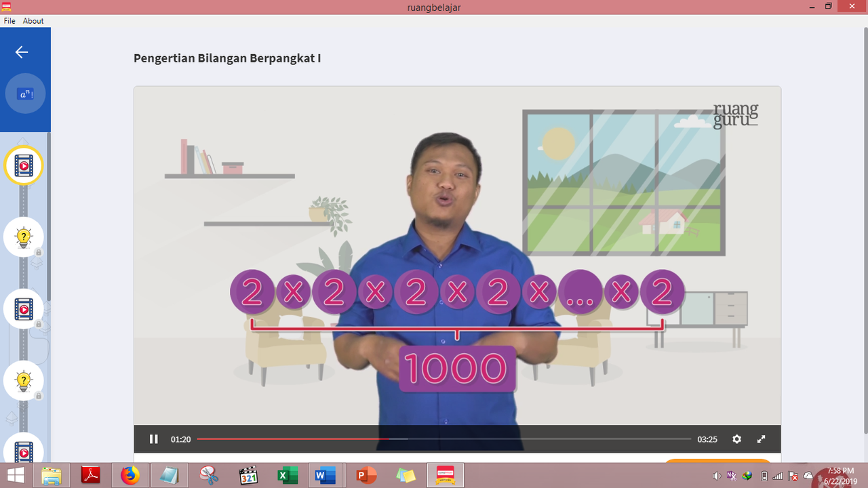The image size is (868, 488).
Task: Open the video settings gear
Action: pyautogui.click(x=736, y=439)
